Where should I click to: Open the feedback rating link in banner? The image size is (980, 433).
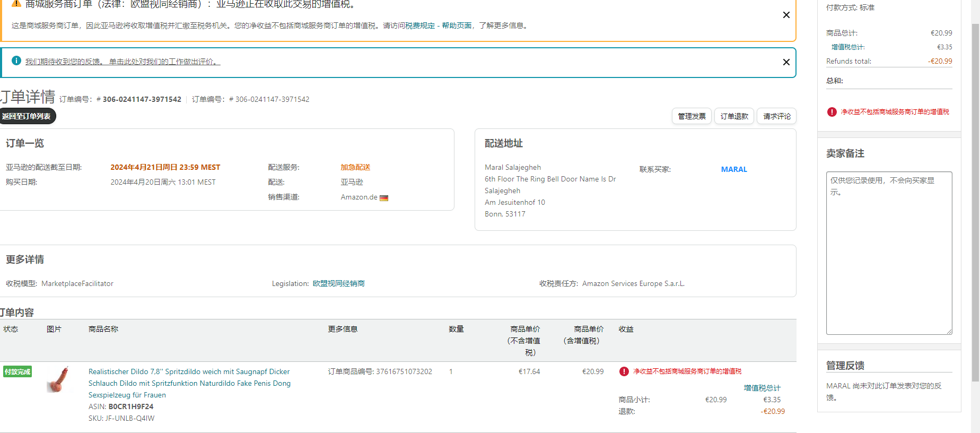coord(122,62)
